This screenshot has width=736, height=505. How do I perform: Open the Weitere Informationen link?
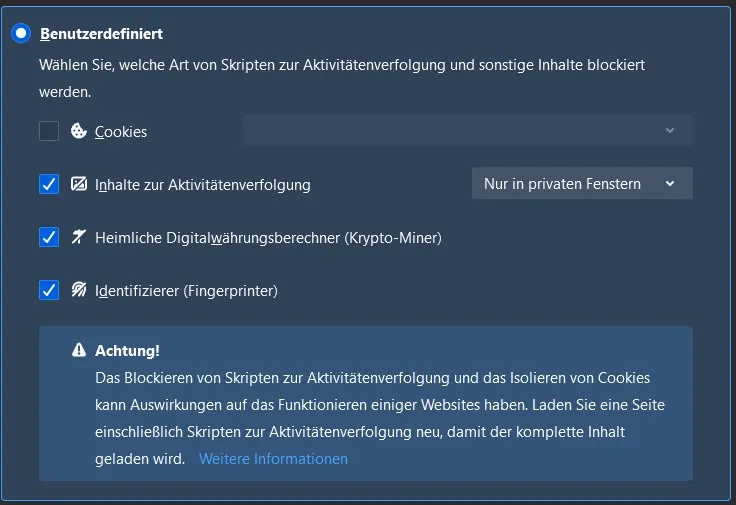274,459
